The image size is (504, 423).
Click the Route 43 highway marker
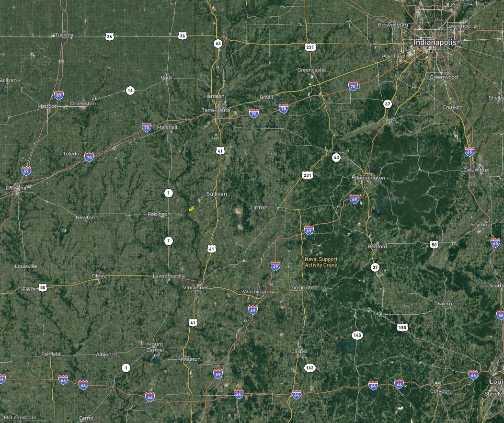coord(336,158)
